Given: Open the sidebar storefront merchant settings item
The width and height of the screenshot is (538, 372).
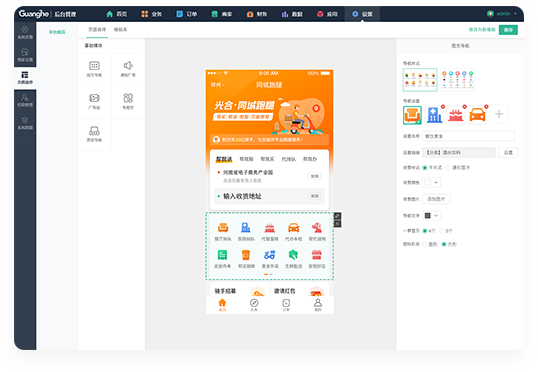Looking at the screenshot, I should [x=25, y=55].
